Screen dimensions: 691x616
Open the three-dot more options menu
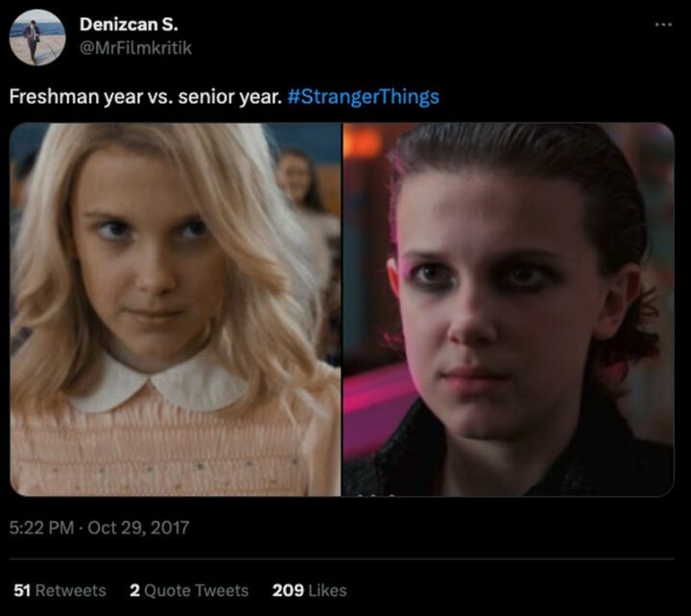663,25
